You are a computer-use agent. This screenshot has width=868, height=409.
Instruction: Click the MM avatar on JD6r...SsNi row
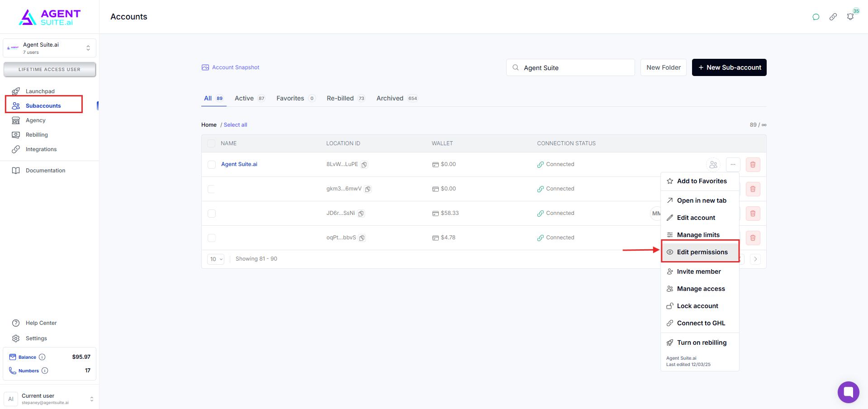[656, 214]
